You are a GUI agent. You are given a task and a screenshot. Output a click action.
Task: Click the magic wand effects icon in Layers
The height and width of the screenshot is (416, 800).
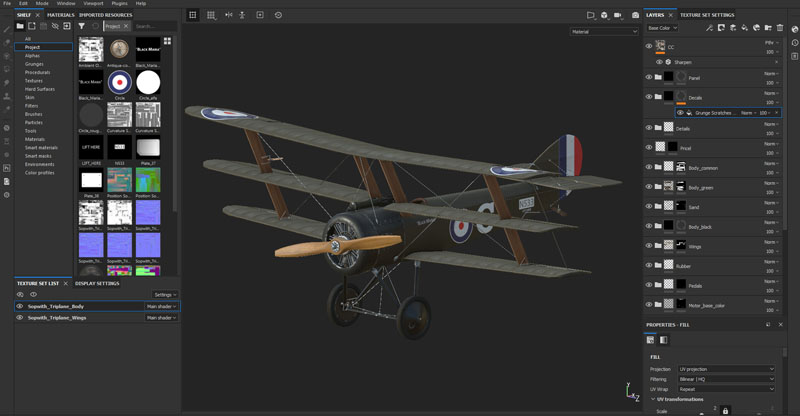coord(709,28)
